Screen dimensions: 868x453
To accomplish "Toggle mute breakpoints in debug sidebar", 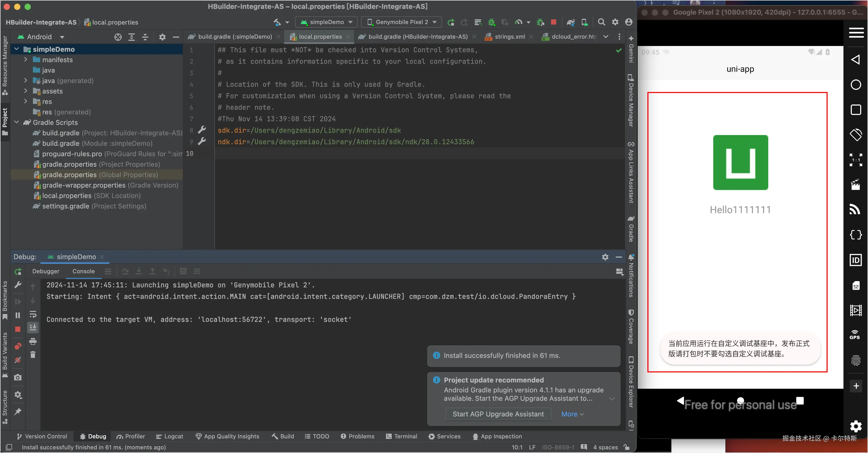I will [x=18, y=360].
